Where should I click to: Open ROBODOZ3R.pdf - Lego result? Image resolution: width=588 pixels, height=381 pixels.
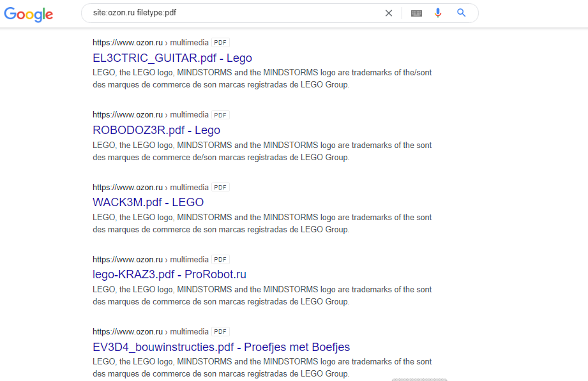click(x=156, y=130)
